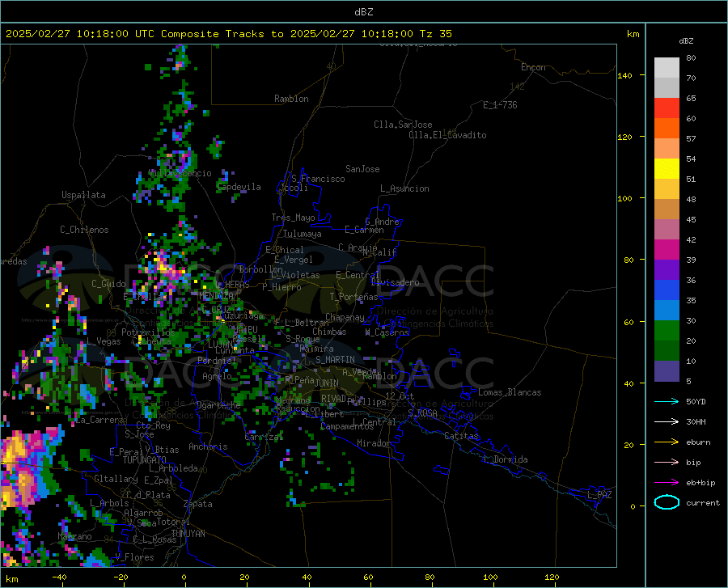Click the Capdevila map label
Image resolution: width=728 pixels, height=588 pixels.
239,187
